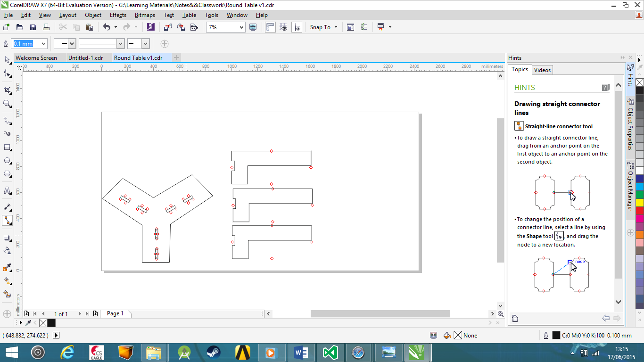This screenshot has height=362, width=644.
Task: Open the Layout menu
Action: [x=68, y=15]
